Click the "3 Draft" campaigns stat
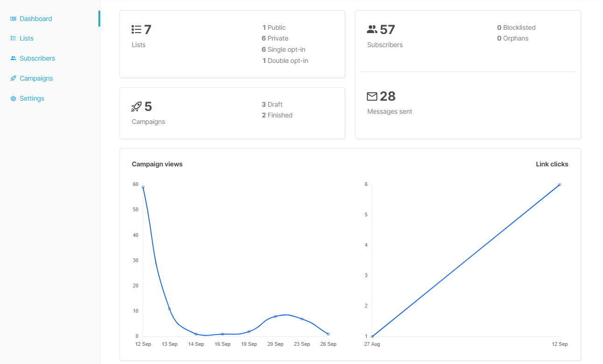Viewport: 603px width, 364px height. (x=272, y=104)
